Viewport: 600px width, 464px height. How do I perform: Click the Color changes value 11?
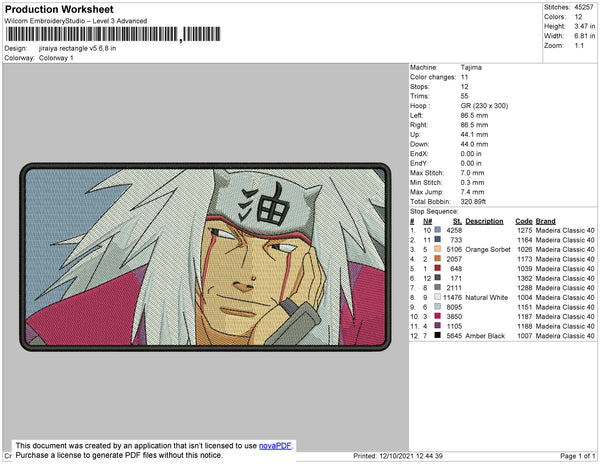pos(464,77)
